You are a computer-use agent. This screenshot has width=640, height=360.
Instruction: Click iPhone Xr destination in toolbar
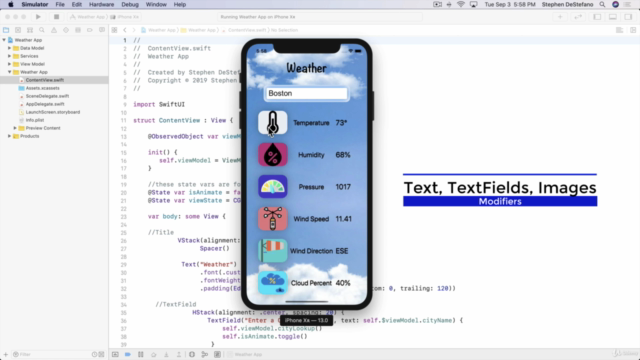coord(126,17)
